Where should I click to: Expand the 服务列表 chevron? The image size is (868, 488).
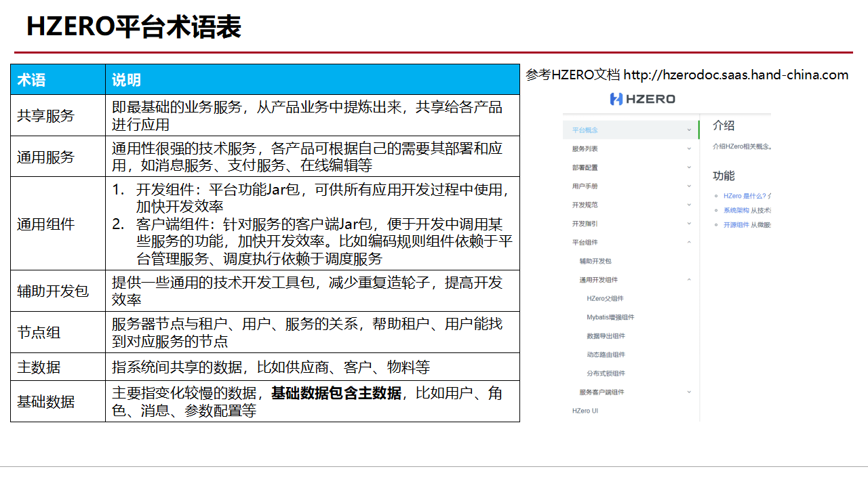tap(689, 148)
